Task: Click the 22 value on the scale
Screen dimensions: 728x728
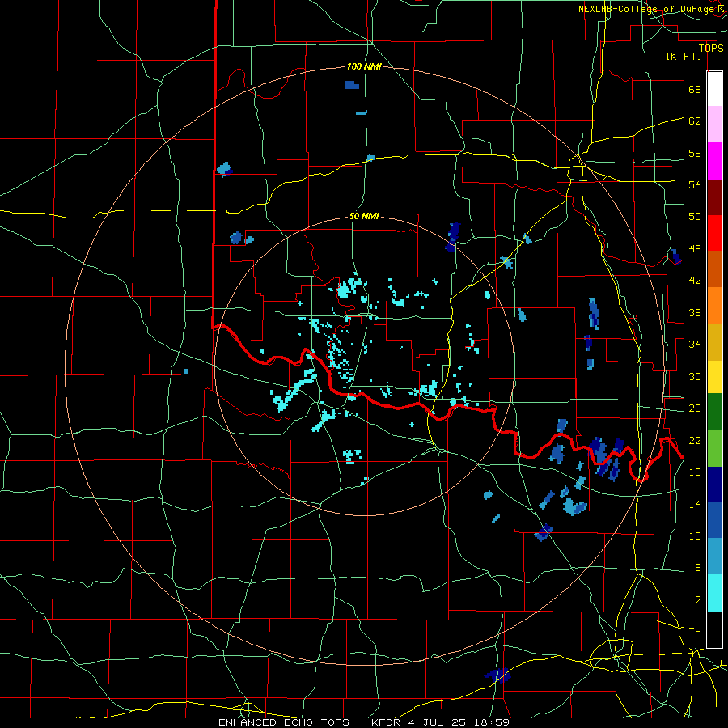Action: tap(695, 440)
